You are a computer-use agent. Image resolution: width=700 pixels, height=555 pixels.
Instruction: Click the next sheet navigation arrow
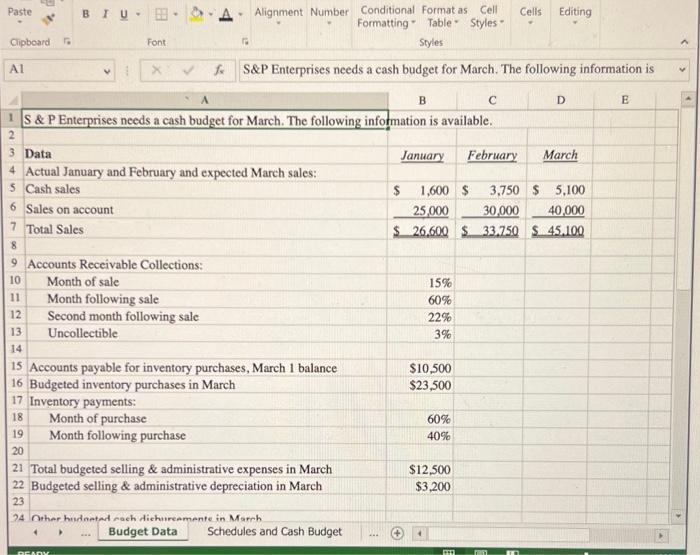[60, 532]
